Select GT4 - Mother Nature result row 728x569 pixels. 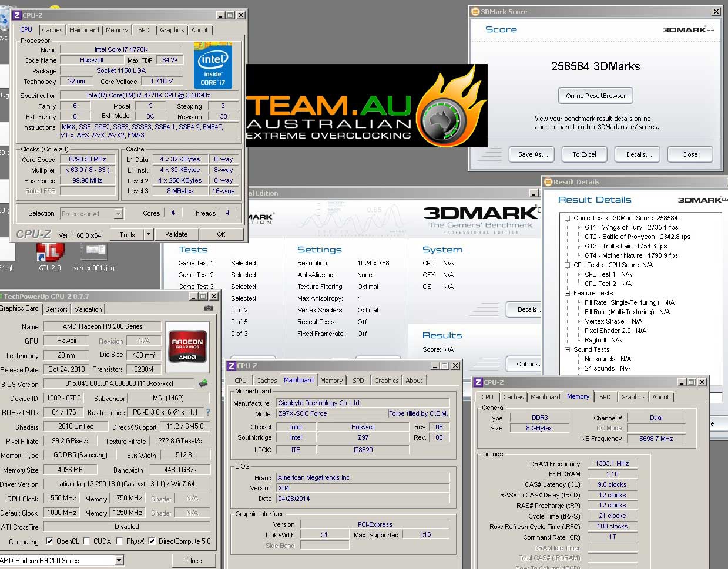point(631,255)
